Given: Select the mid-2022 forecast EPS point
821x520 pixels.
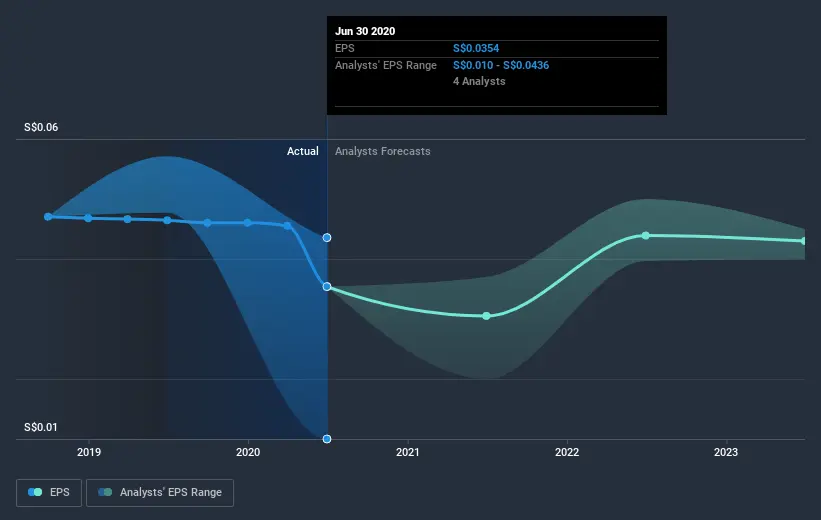Looking at the screenshot, I should tap(646, 236).
